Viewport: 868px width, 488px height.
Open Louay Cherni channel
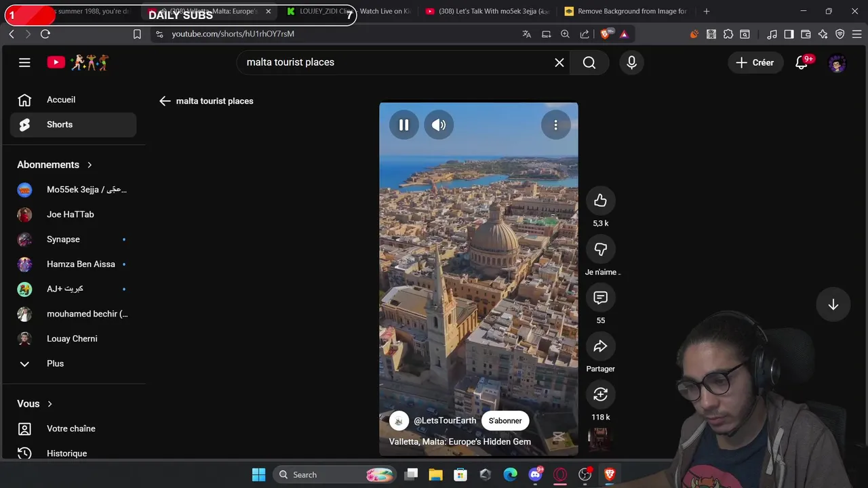[x=73, y=339]
